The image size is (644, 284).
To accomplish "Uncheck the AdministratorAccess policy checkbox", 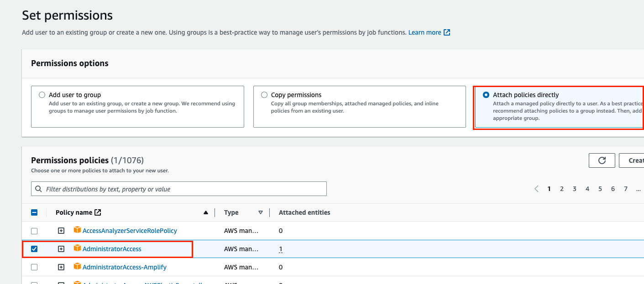I will tap(34, 249).
